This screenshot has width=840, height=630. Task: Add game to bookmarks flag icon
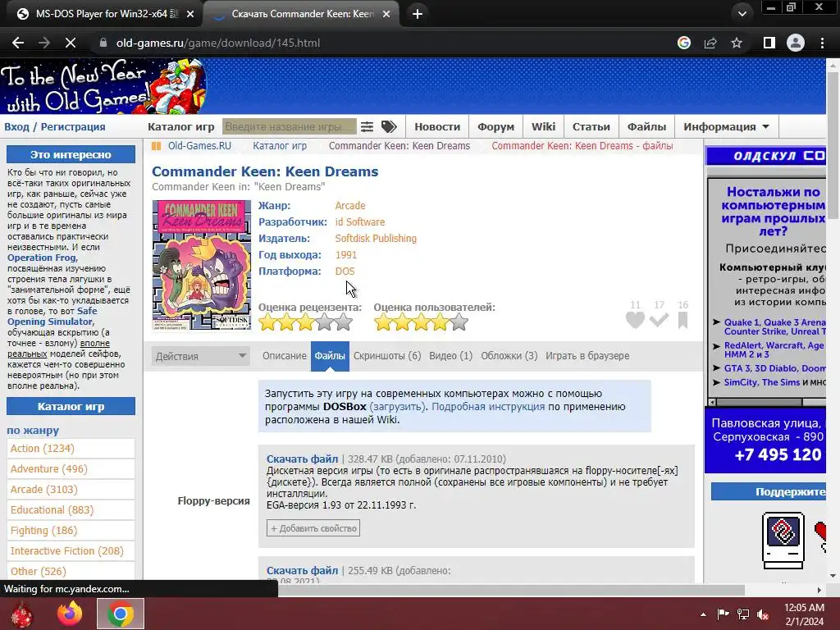(x=682, y=321)
